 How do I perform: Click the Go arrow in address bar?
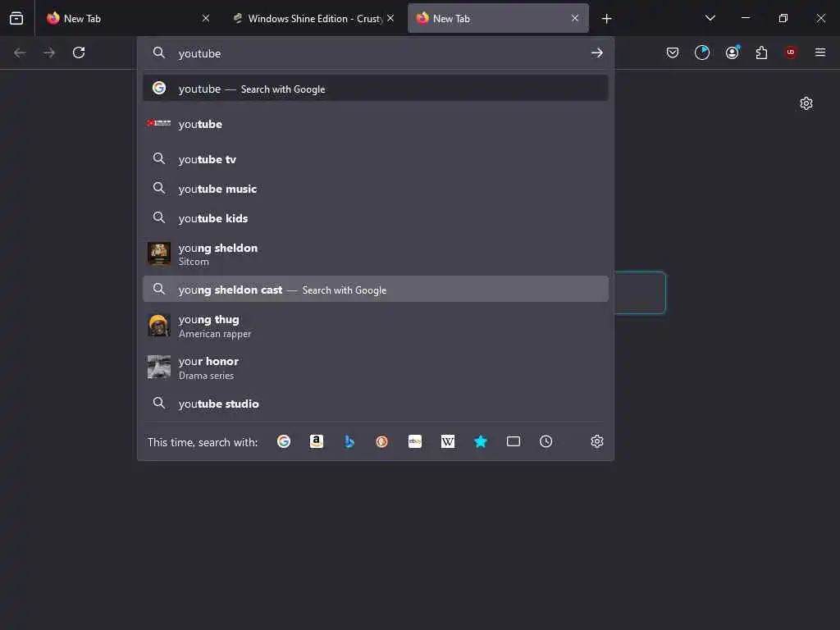click(x=597, y=53)
